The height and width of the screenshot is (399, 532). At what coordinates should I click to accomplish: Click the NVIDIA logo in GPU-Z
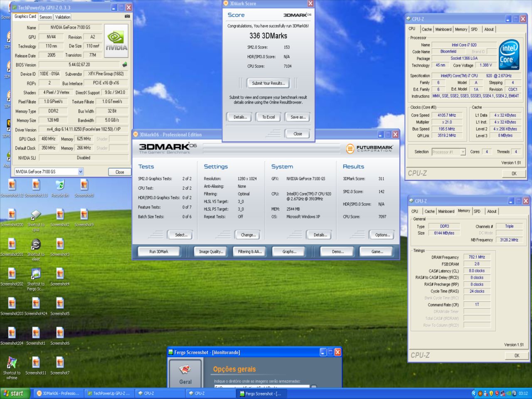[x=116, y=41]
